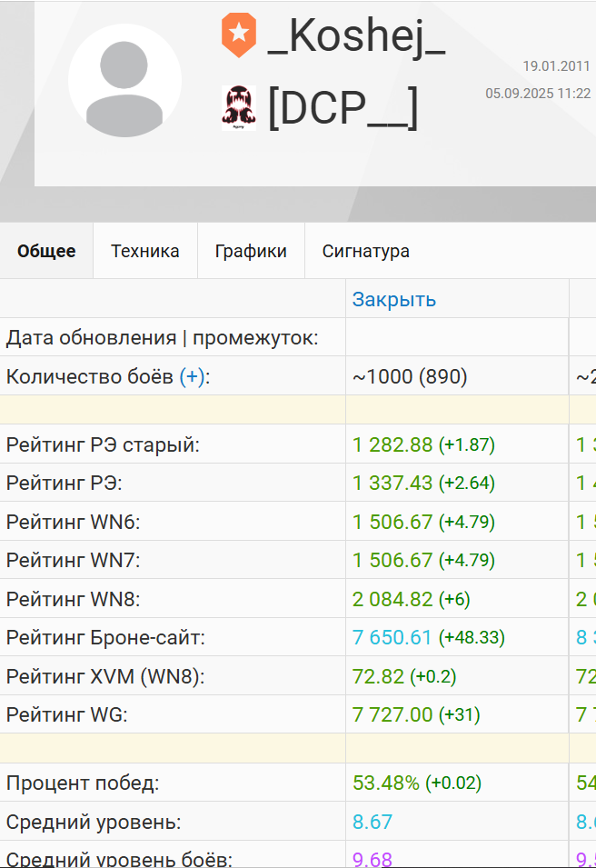Click the ~1000 (890) battles value

pos(410,376)
